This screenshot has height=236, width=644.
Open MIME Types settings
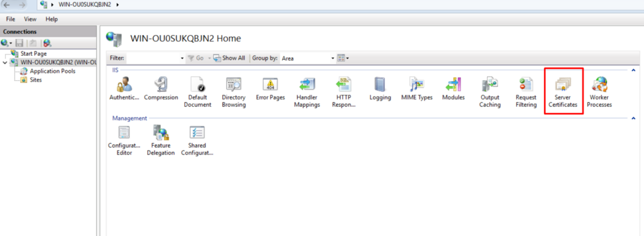click(416, 89)
